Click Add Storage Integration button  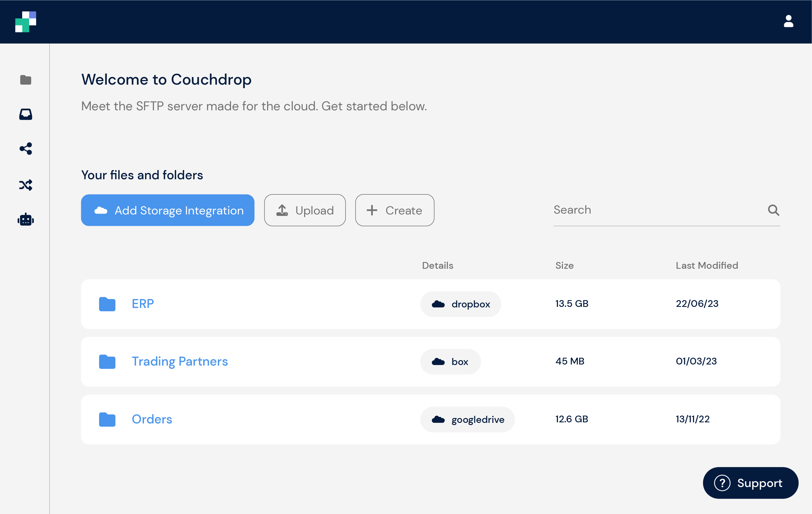(167, 210)
